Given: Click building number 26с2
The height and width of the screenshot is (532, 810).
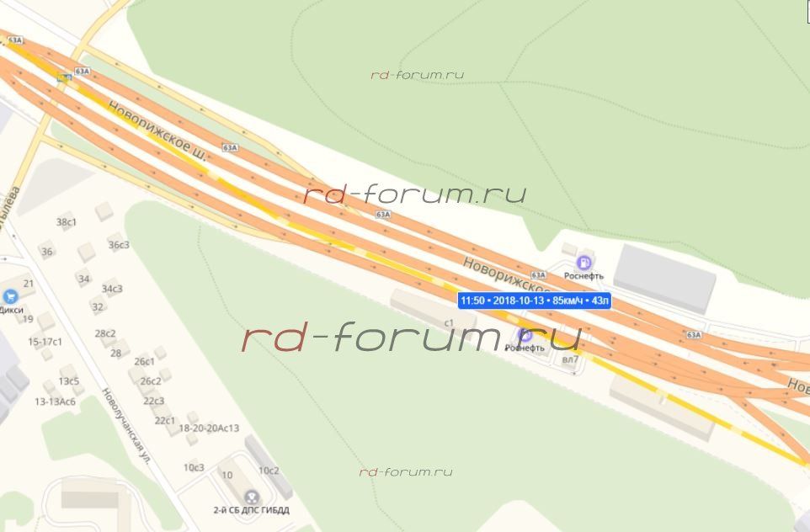Looking at the screenshot, I should 151,381.
